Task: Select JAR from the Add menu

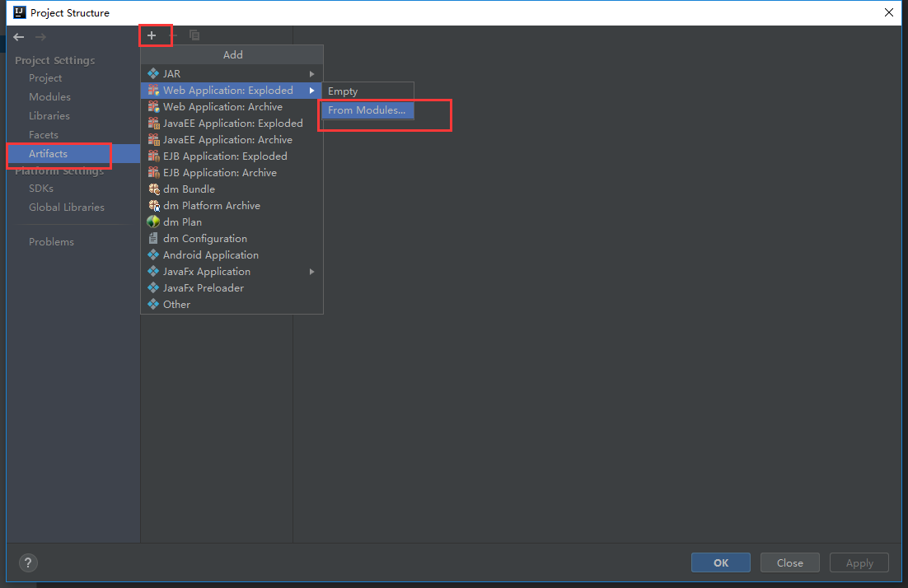Action: point(232,73)
